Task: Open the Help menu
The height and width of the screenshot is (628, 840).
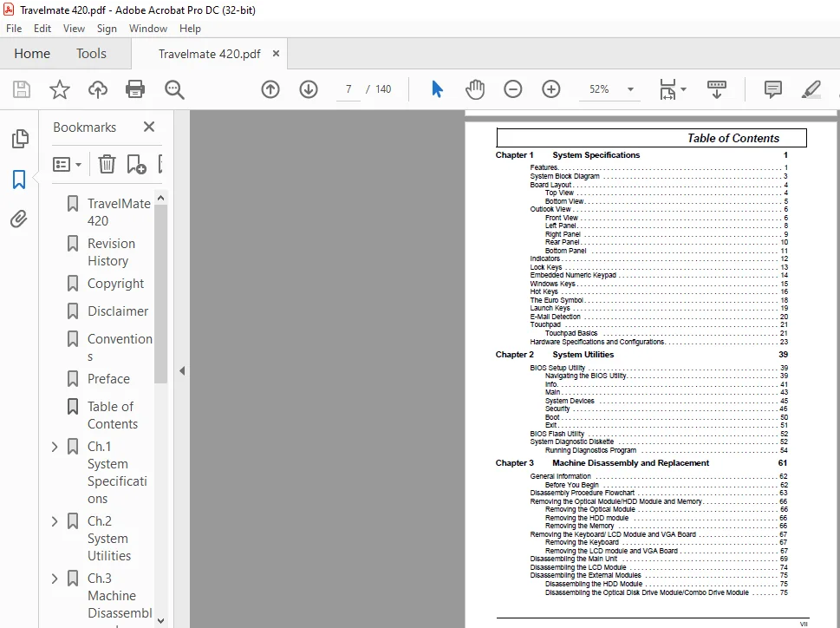Action: [190, 29]
